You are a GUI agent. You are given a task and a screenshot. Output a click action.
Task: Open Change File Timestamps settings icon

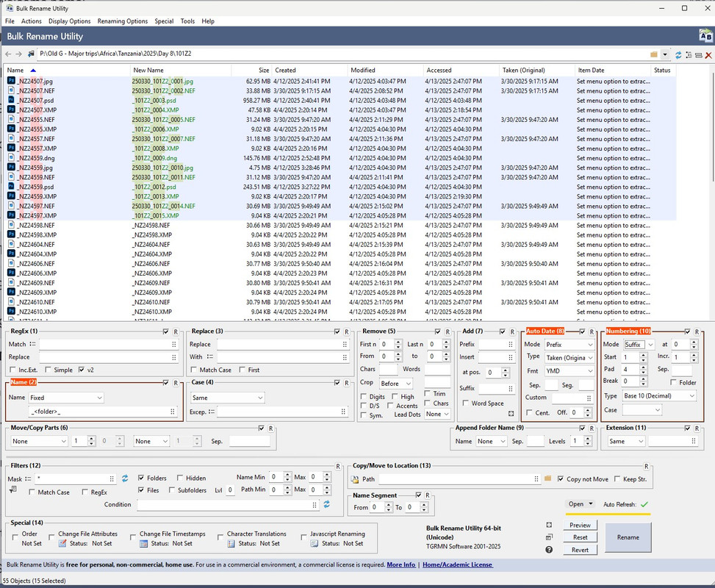point(143,543)
